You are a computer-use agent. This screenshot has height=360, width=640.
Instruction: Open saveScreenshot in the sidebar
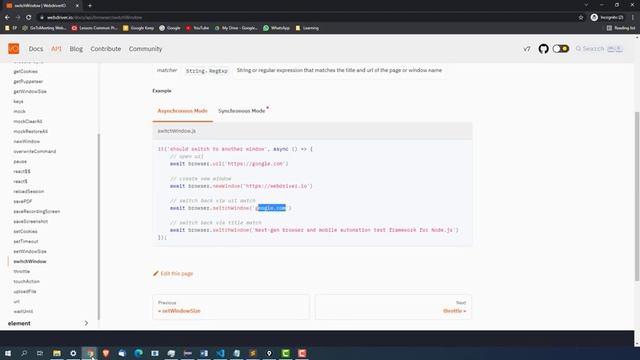(31, 221)
